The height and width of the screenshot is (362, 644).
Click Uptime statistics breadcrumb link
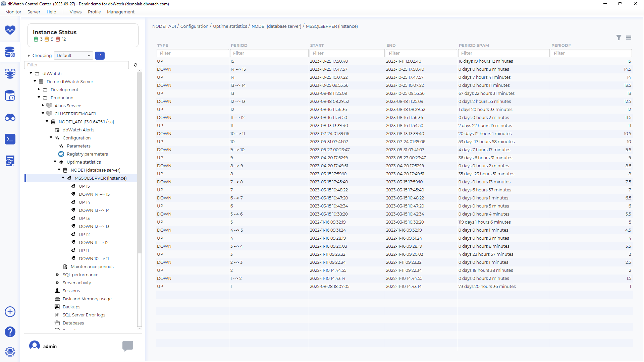(230, 26)
